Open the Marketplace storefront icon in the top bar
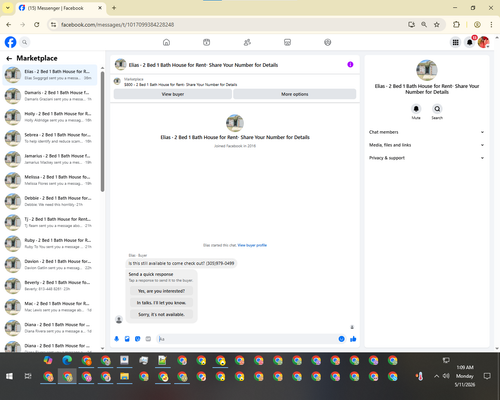The width and height of the screenshot is (500, 400). [287, 42]
